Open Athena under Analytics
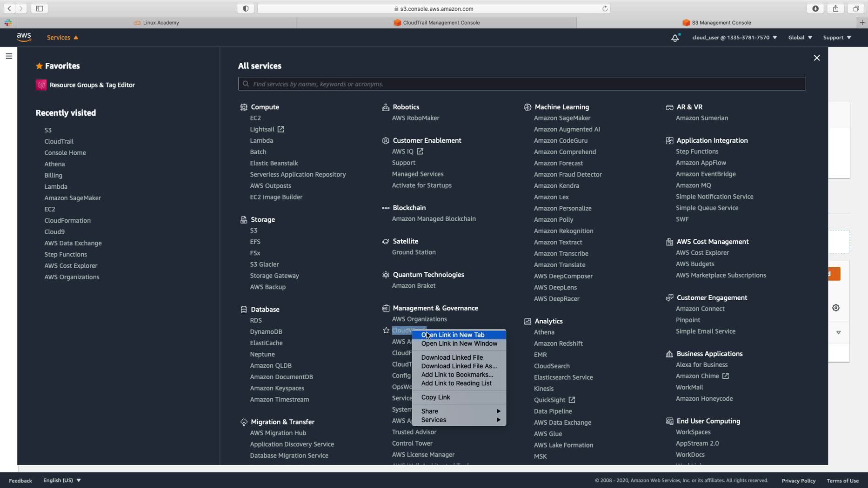868x488 pixels. [544, 332]
